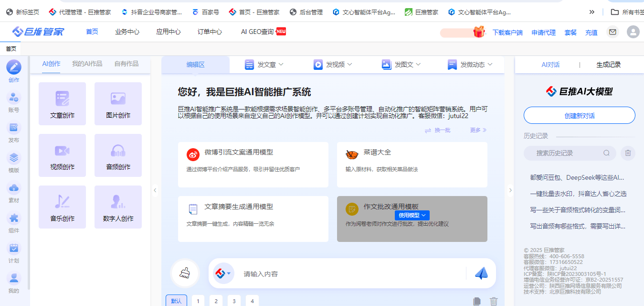Click the broom clear-chat icon

click(x=185, y=273)
